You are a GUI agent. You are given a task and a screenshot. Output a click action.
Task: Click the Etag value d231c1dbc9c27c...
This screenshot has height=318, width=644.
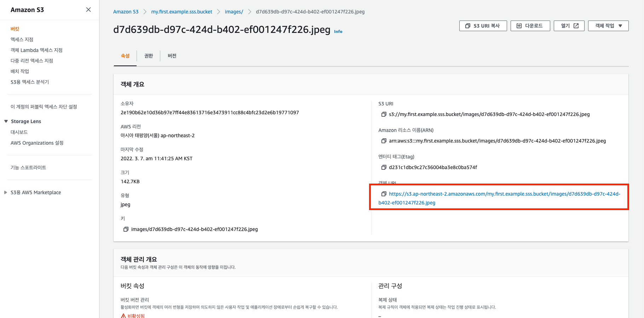[433, 167]
